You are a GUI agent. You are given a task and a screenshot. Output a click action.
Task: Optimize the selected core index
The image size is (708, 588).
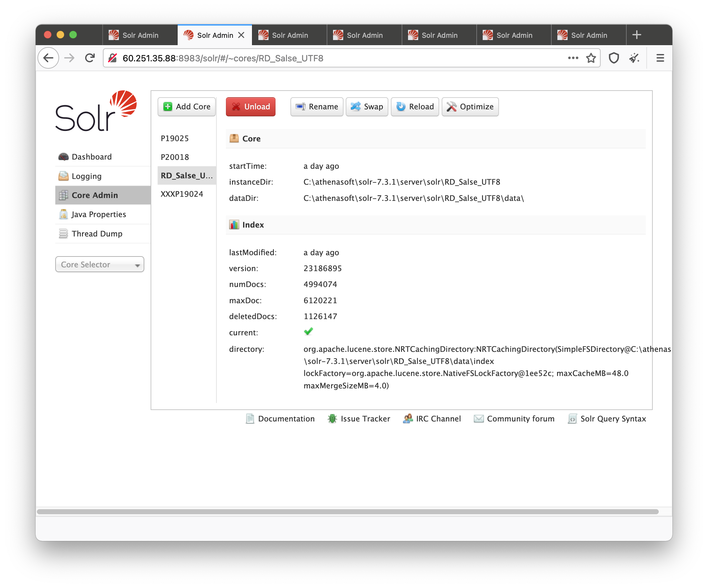[x=470, y=106]
